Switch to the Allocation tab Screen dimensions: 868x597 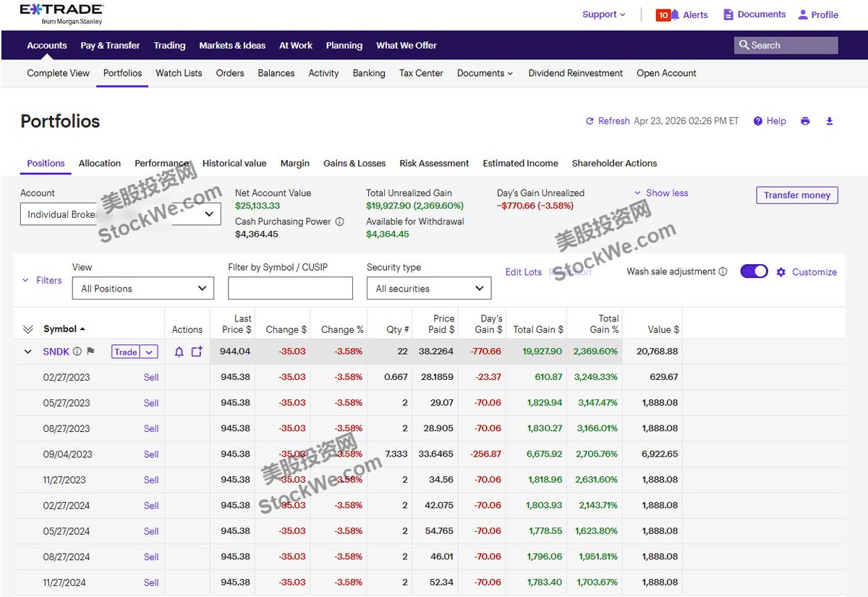(x=100, y=163)
